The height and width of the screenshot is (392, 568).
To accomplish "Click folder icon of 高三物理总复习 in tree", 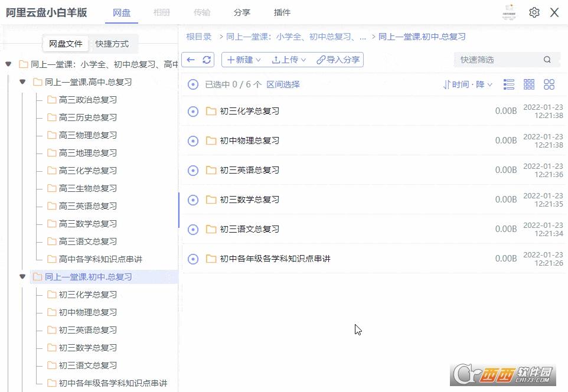I will coord(52,135).
